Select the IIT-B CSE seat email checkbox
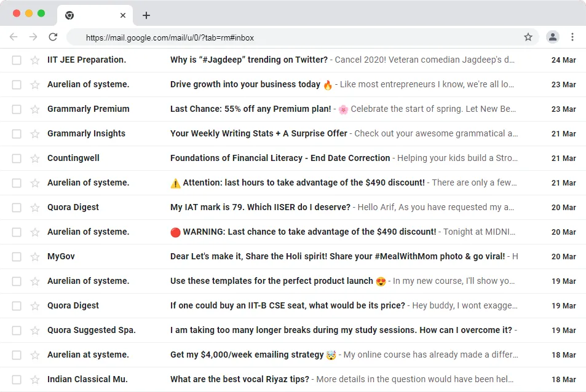586x392 pixels. [17, 306]
